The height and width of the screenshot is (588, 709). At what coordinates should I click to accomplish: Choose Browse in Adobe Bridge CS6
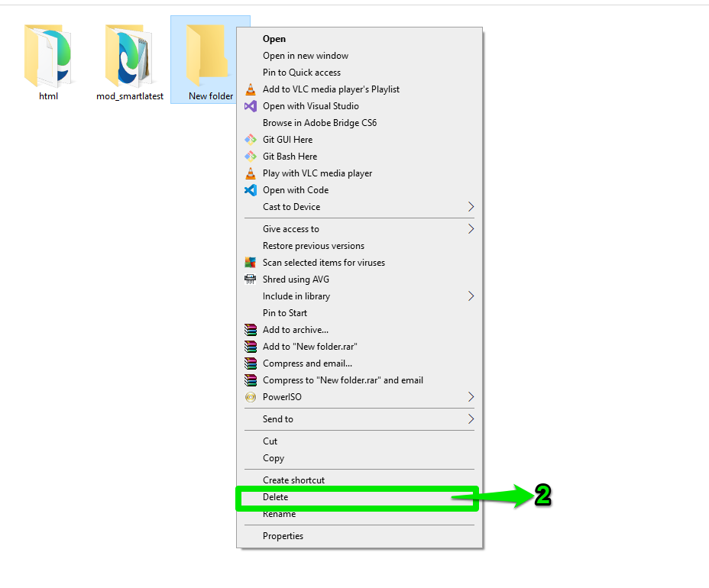(360, 123)
